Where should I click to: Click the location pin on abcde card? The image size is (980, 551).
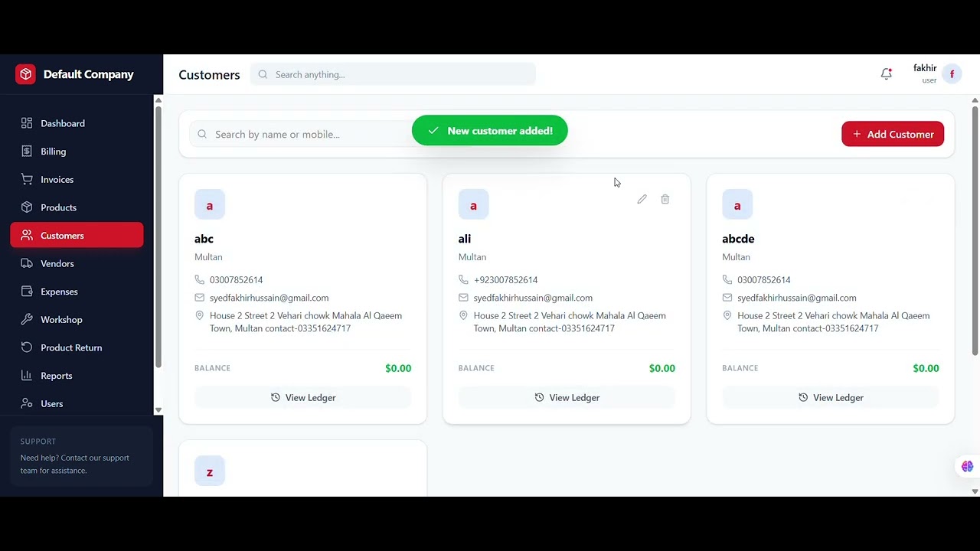click(x=727, y=315)
